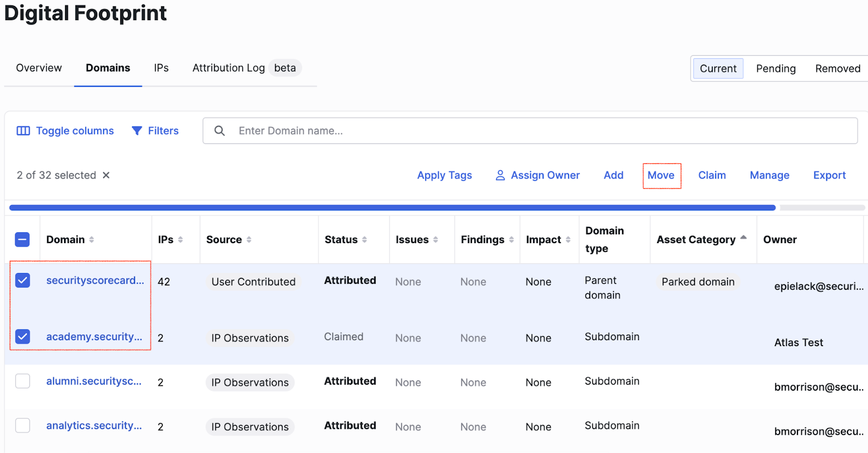Click the Digital Footprint page title
This screenshot has width=868, height=453.
point(86,13)
